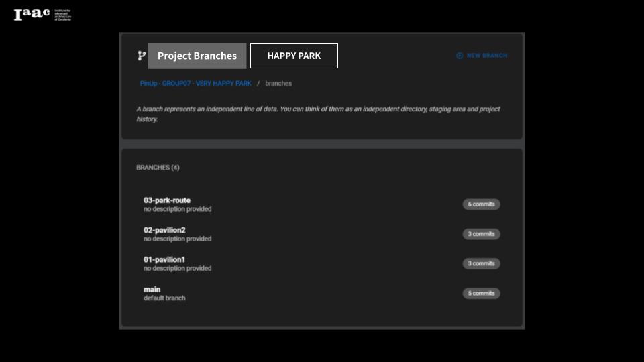
Task: Click 'no description provided' under 03-park-route
Action: point(177,209)
